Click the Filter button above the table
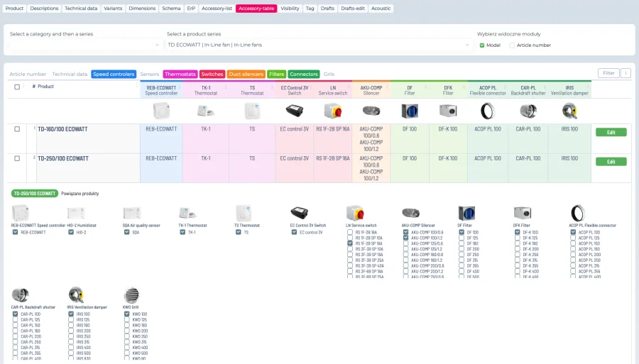Image resolution: width=639 pixels, height=364 pixels. click(x=608, y=73)
